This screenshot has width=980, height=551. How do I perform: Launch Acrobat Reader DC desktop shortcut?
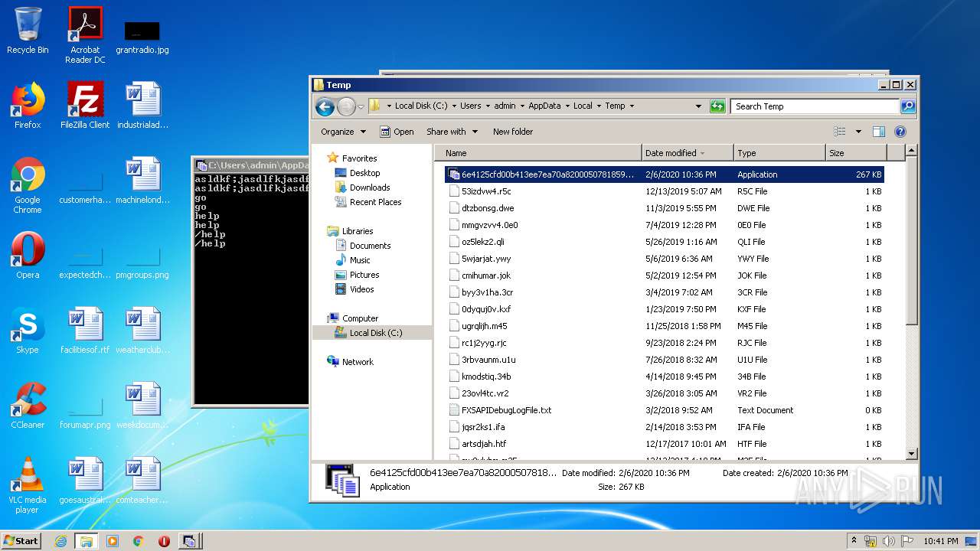tap(85, 34)
